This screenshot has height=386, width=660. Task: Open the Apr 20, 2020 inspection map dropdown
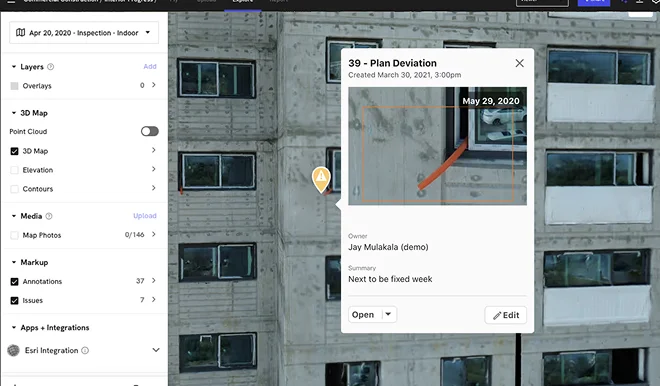84,33
